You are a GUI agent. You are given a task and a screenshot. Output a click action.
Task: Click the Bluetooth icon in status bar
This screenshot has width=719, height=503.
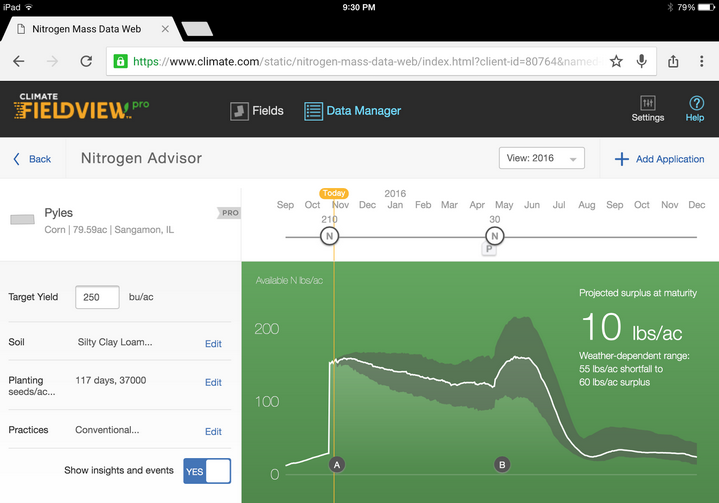[670, 7]
